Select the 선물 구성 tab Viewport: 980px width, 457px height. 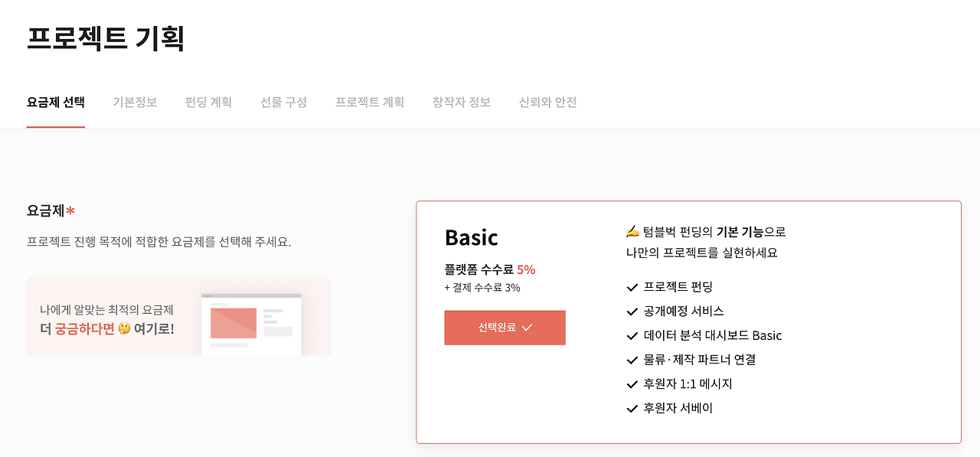283,102
